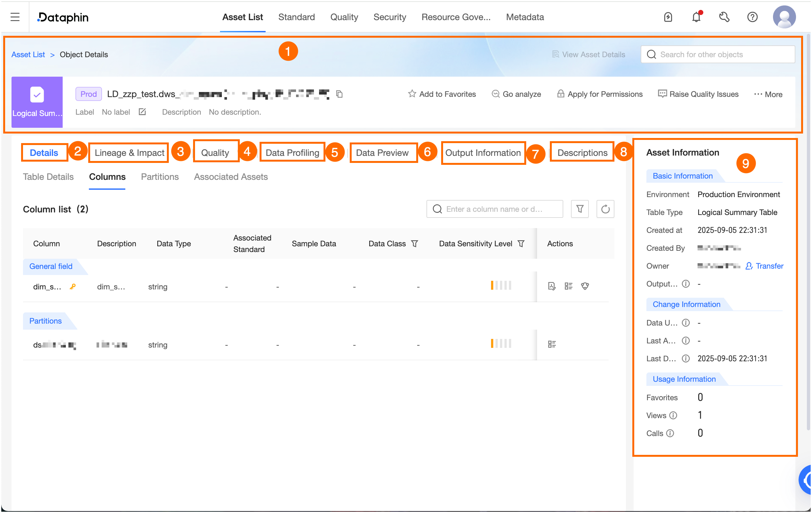
Task: Open the Associated Assets sub-tab
Action: click(230, 177)
